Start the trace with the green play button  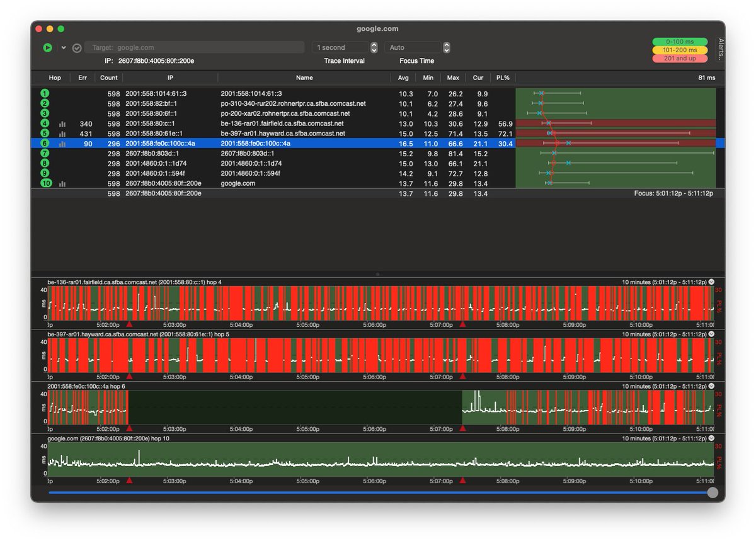pyautogui.click(x=47, y=47)
